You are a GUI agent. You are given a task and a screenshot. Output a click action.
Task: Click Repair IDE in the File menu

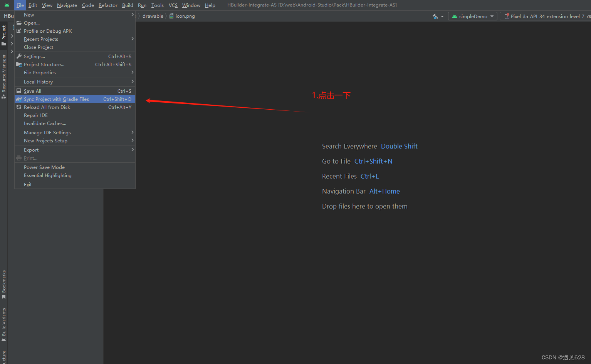click(35, 115)
